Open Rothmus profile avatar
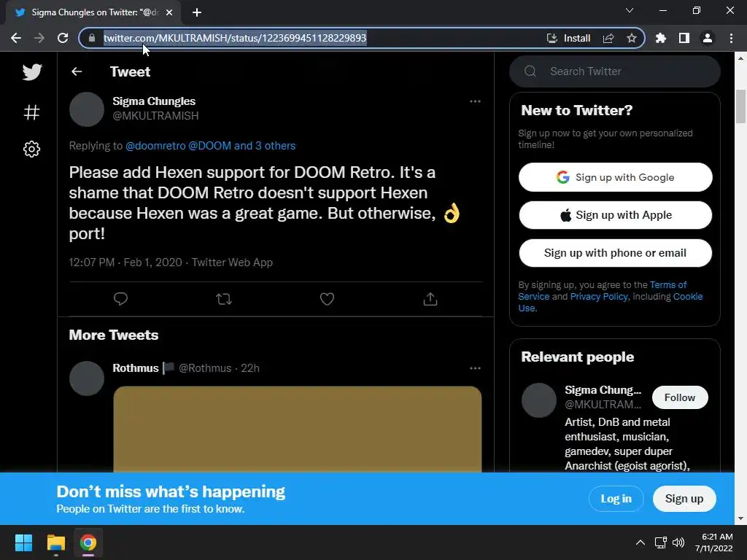The width and height of the screenshot is (747, 560). click(87, 378)
